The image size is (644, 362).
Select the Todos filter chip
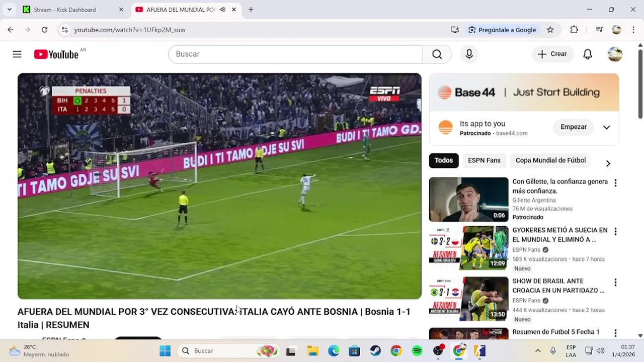click(x=444, y=160)
